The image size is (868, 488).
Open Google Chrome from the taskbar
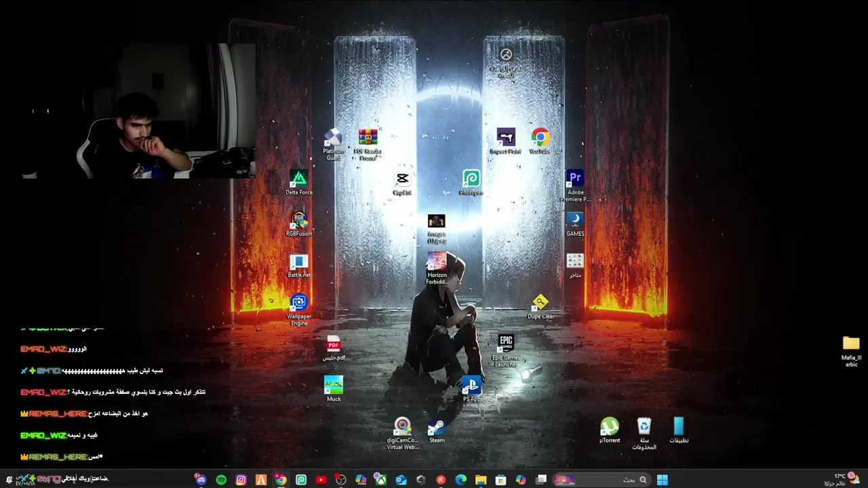[x=281, y=480]
